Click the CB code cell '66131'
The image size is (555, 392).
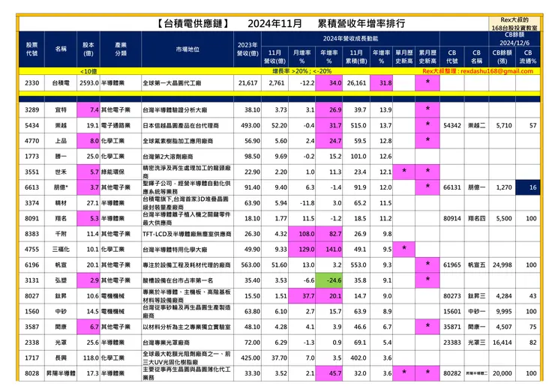452,187
